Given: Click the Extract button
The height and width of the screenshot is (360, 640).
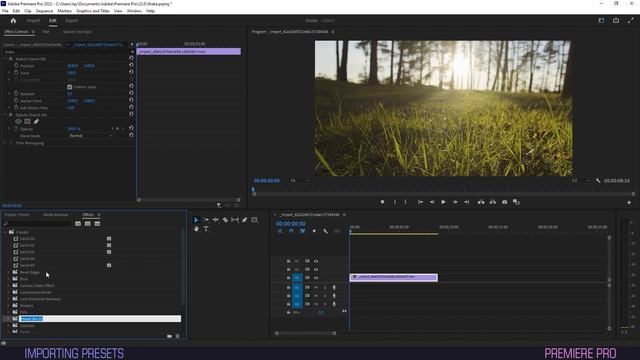Looking at the screenshot, I should tap(493, 202).
